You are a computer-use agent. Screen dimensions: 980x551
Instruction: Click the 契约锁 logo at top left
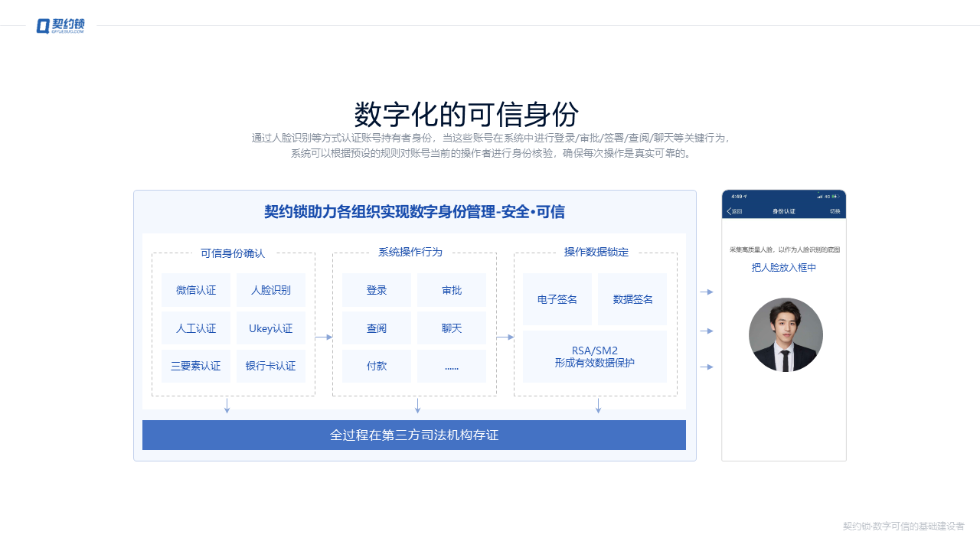[60, 26]
